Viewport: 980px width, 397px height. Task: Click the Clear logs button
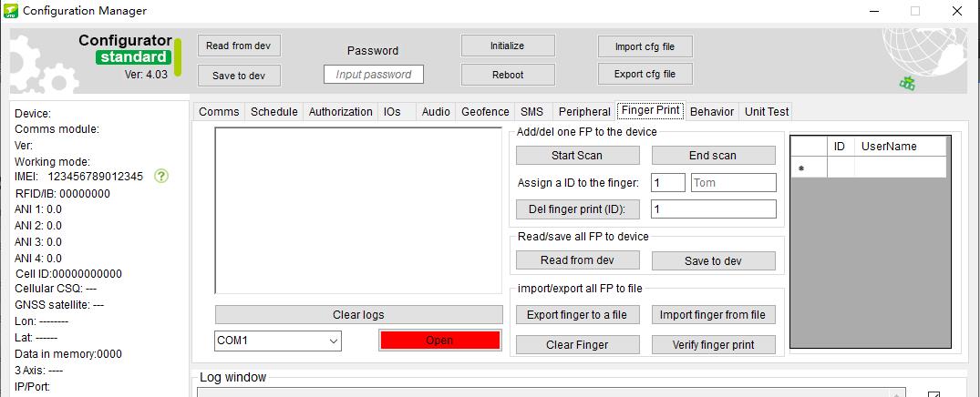359,315
